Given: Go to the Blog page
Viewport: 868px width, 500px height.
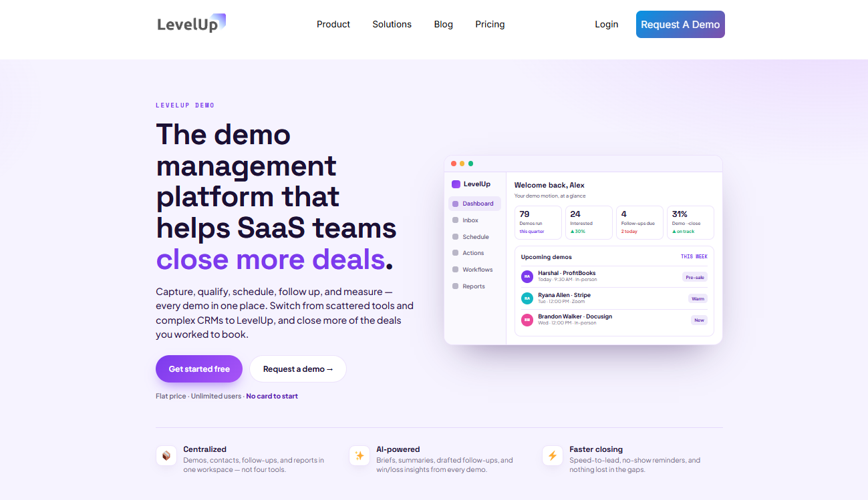Looking at the screenshot, I should tap(443, 24).
